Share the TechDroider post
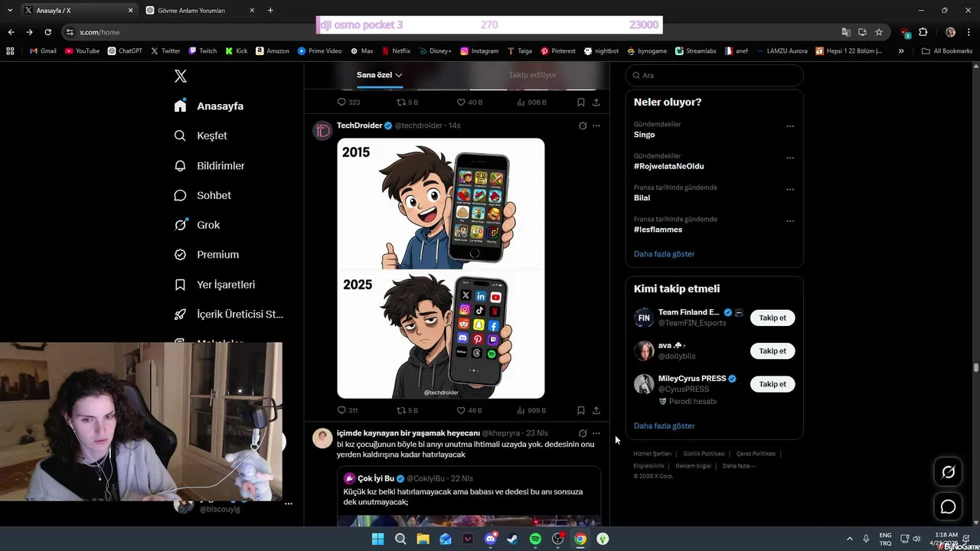This screenshot has width=980, height=551. (x=596, y=410)
